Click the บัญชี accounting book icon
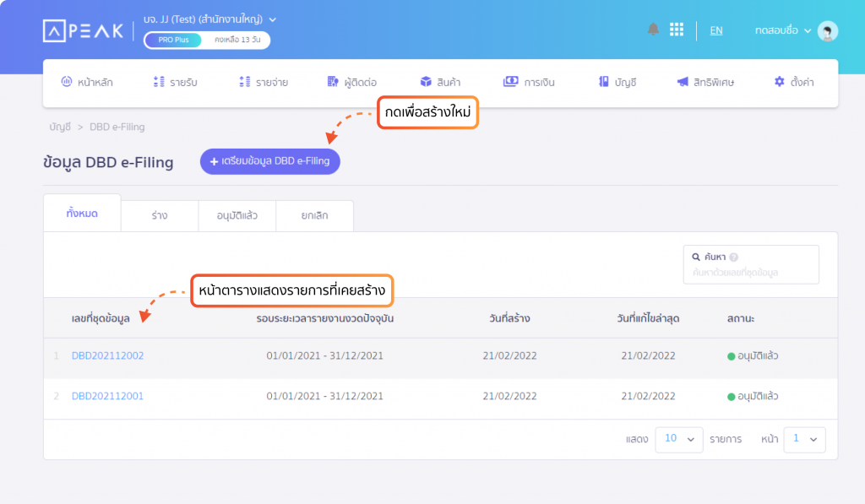Viewport: 865px width, 504px height. pyautogui.click(x=603, y=82)
